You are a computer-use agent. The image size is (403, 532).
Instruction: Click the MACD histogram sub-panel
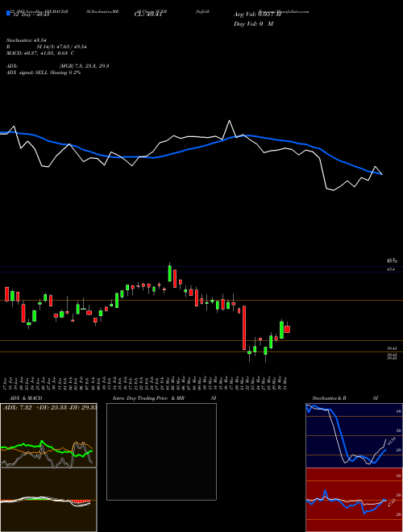48,500
